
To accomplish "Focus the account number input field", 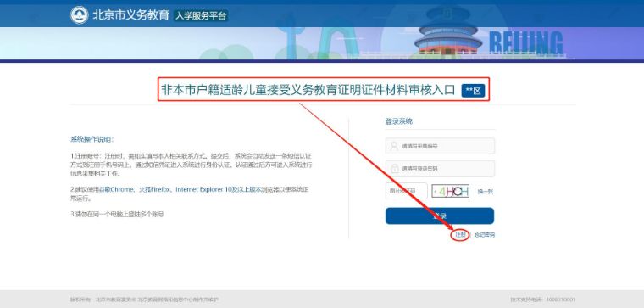I will tap(440, 146).
